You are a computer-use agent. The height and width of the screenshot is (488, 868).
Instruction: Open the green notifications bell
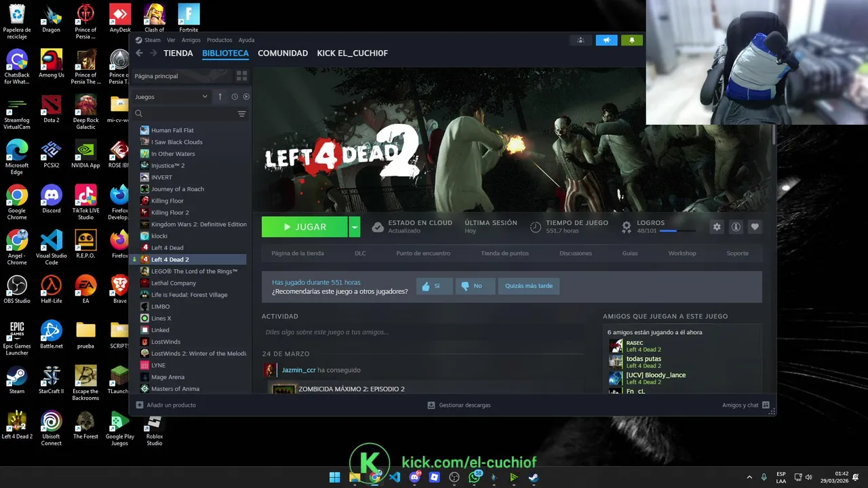[x=632, y=40]
